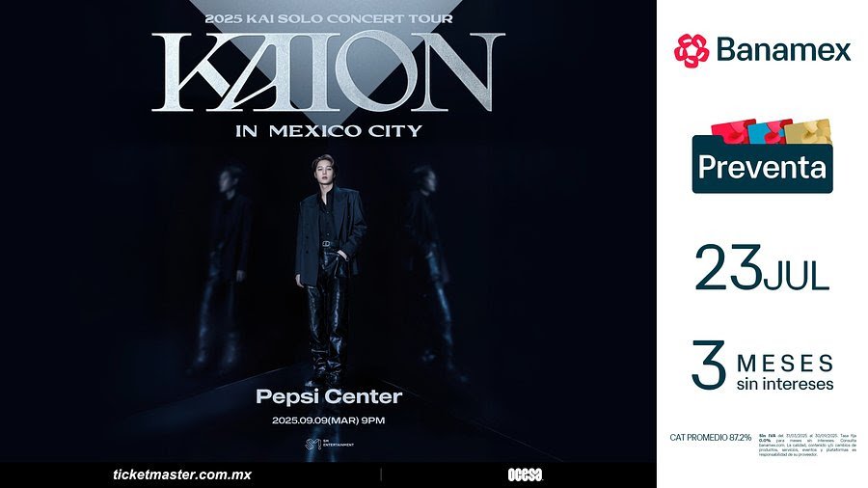The image size is (868, 488).
Task: Click the 23 JUL presale date
Action: coord(762,268)
